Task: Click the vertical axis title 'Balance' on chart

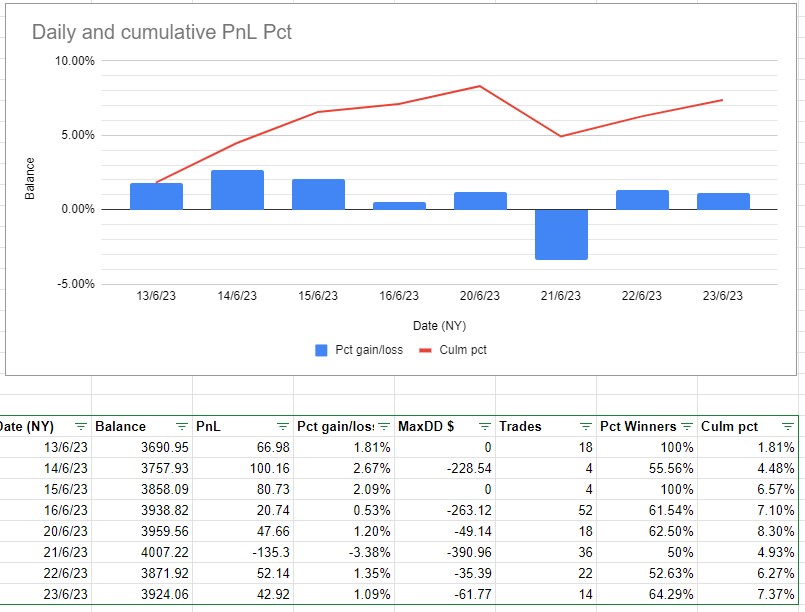Action: [x=30, y=178]
